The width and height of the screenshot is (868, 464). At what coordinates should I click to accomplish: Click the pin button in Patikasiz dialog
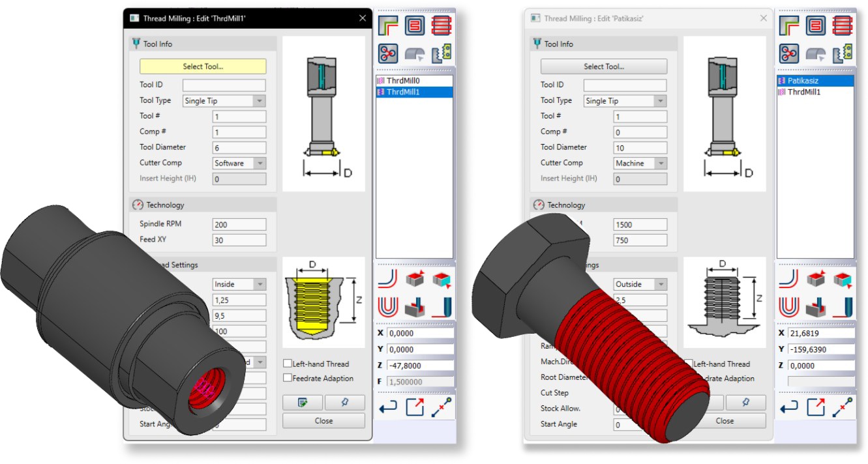745,402
